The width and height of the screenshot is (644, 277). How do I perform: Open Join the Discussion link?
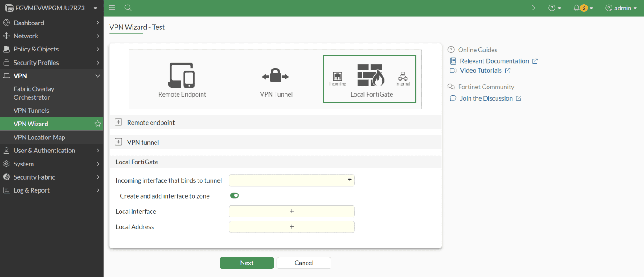486,98
